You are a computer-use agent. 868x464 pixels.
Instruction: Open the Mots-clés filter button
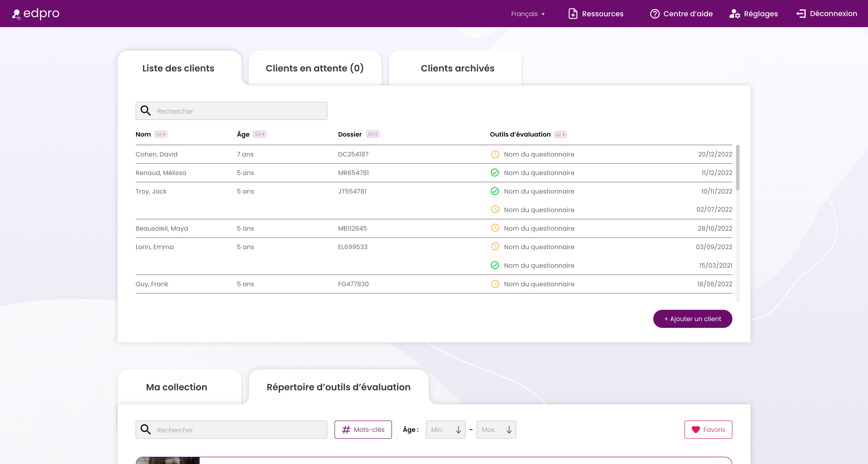363,430
